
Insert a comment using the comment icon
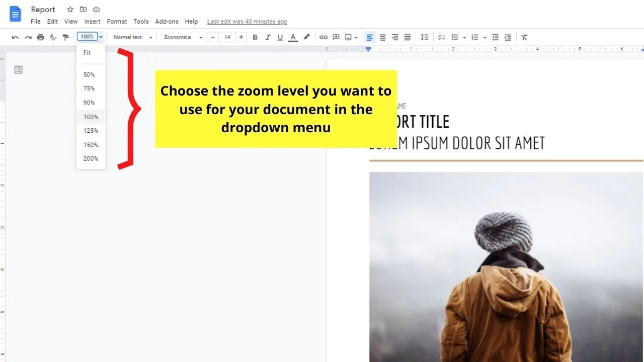336,37
